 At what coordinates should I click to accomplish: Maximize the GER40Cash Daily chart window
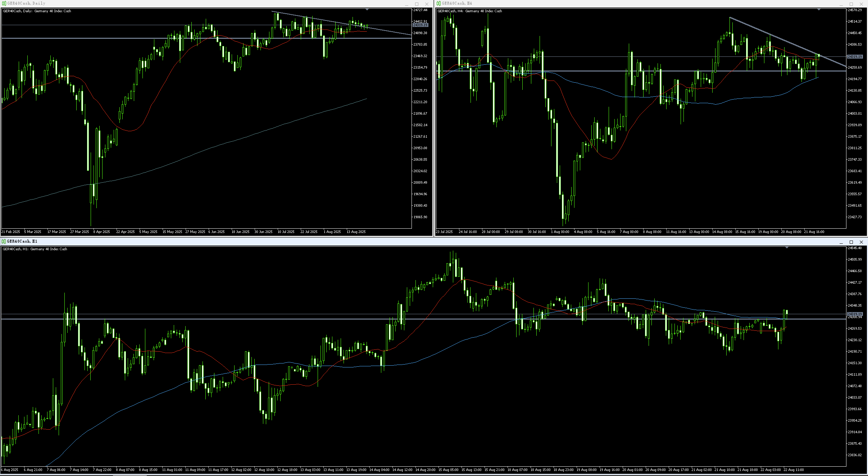tap(417, 4)
